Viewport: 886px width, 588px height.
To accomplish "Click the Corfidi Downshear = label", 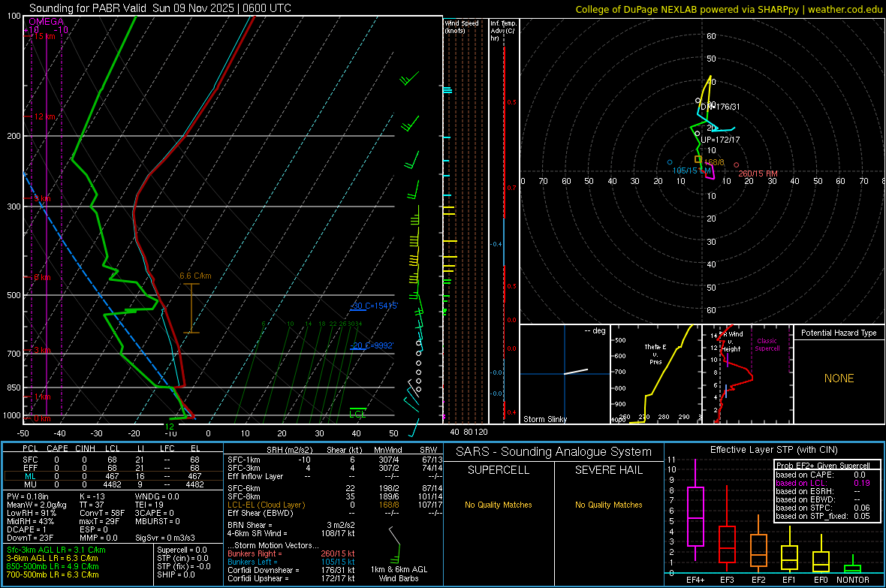I will 264,570.
